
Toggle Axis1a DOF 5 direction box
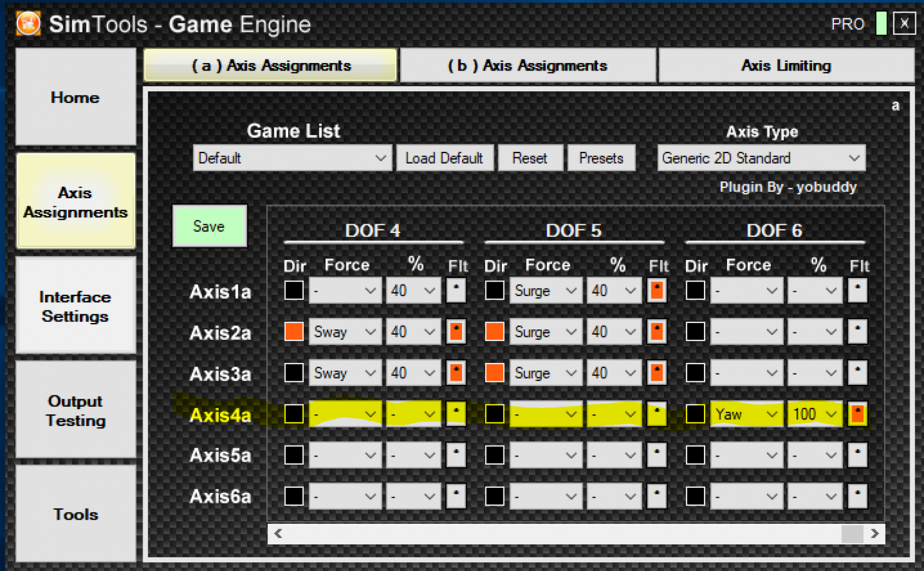[494, 290]
